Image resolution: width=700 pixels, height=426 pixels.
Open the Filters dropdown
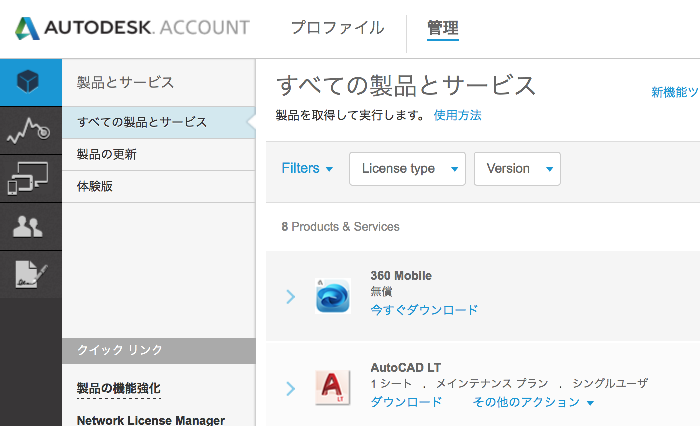click(307, 168)
